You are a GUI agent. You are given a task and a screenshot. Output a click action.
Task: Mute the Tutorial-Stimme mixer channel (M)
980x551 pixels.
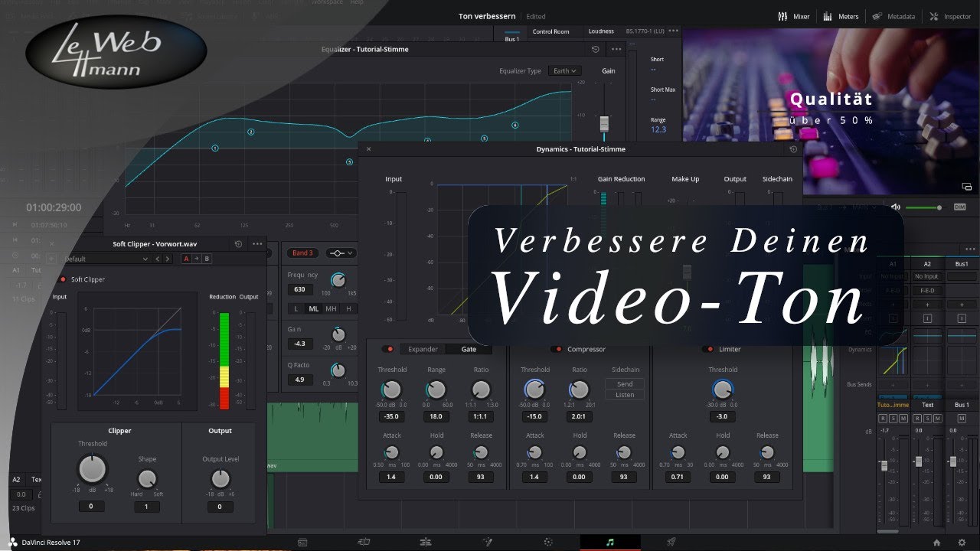(x=904, y=418)
